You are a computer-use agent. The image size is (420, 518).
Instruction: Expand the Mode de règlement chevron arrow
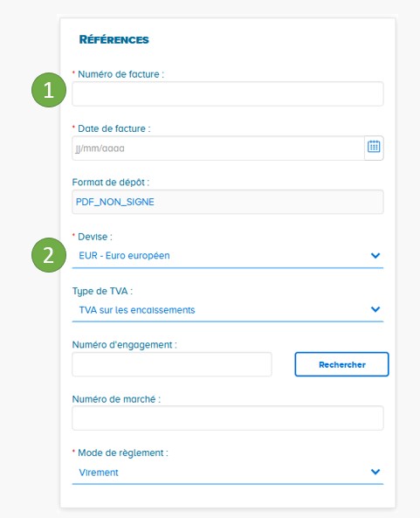[375, 472]
